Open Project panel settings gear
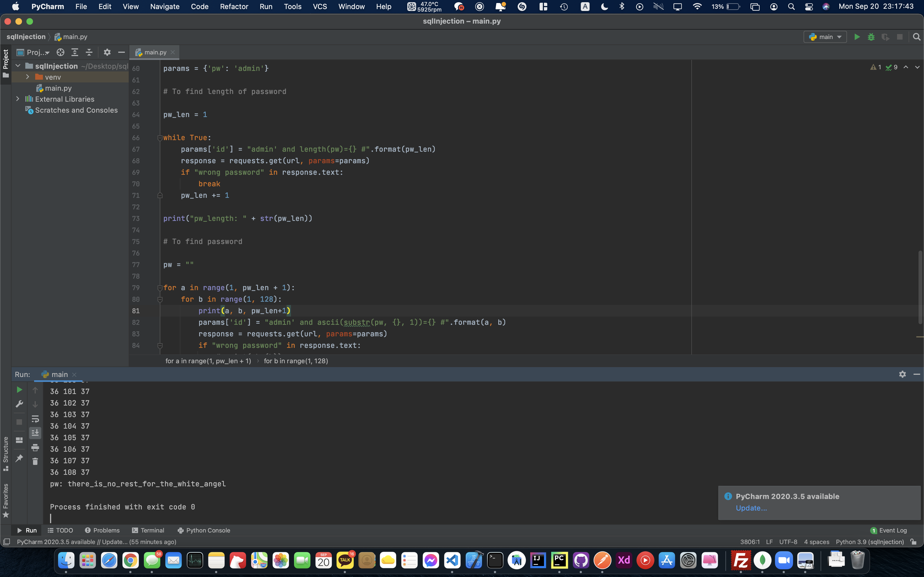This screenshot has height=577, width=924. (x=107, y=52)
